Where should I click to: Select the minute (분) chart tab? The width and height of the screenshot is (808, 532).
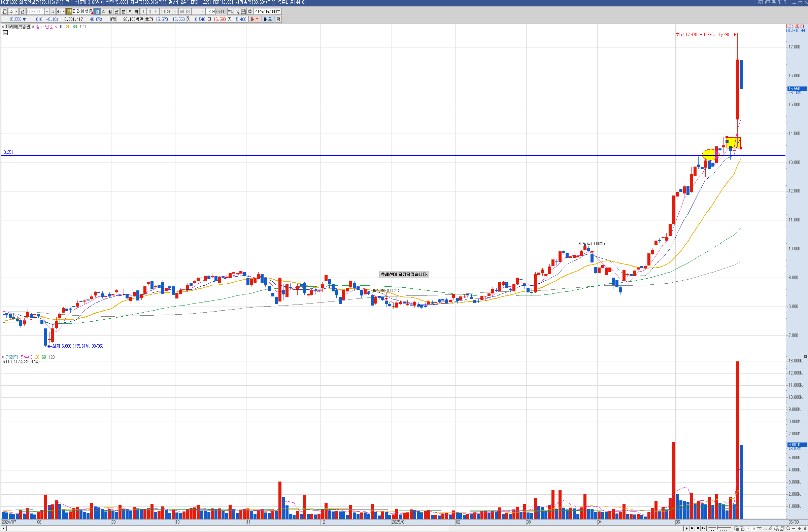[x=124, y=11]
